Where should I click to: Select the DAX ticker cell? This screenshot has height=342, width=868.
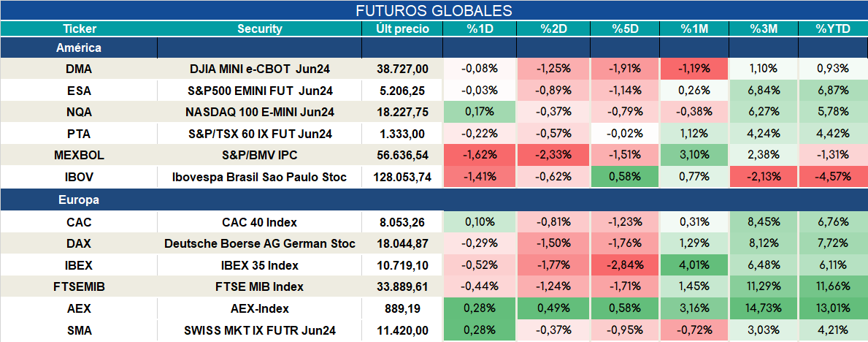pos(79,244)
